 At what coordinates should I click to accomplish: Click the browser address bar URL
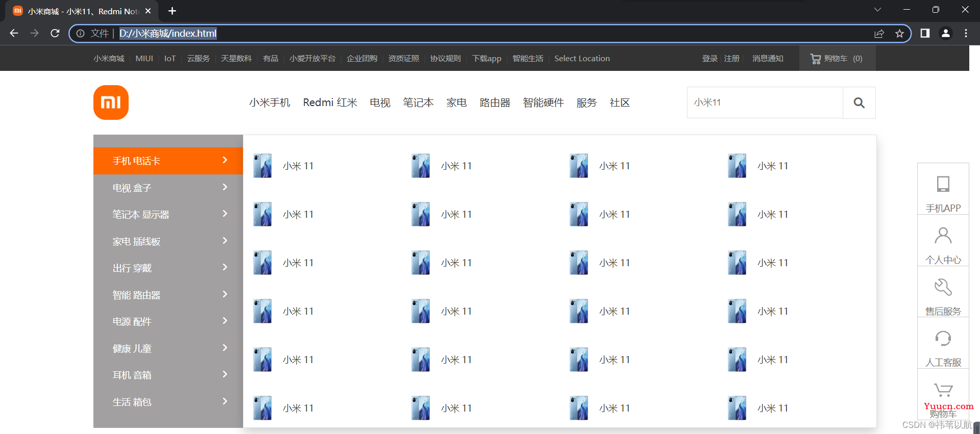pyautogui.click(x=168, y=34)
